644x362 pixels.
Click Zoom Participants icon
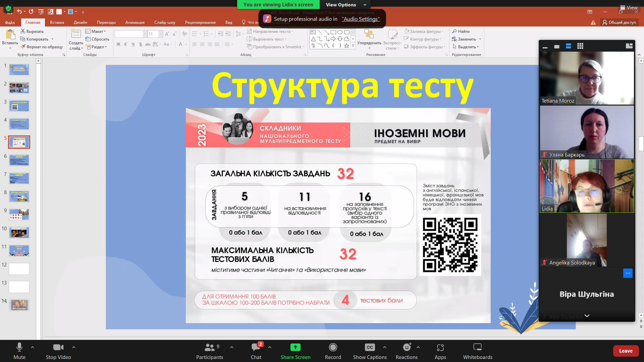(209, 347)
